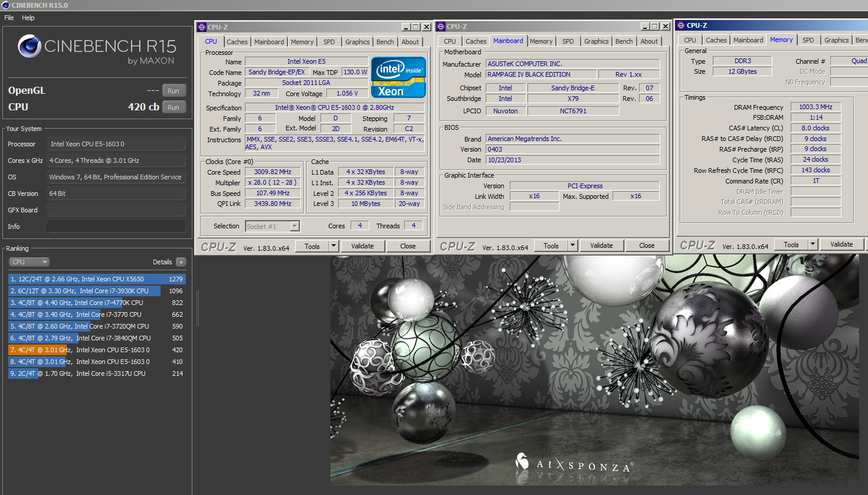Switch to Caches tab in Mainboard CPU-Z window
The image size is (868, 495).
(x=476, y=41)
